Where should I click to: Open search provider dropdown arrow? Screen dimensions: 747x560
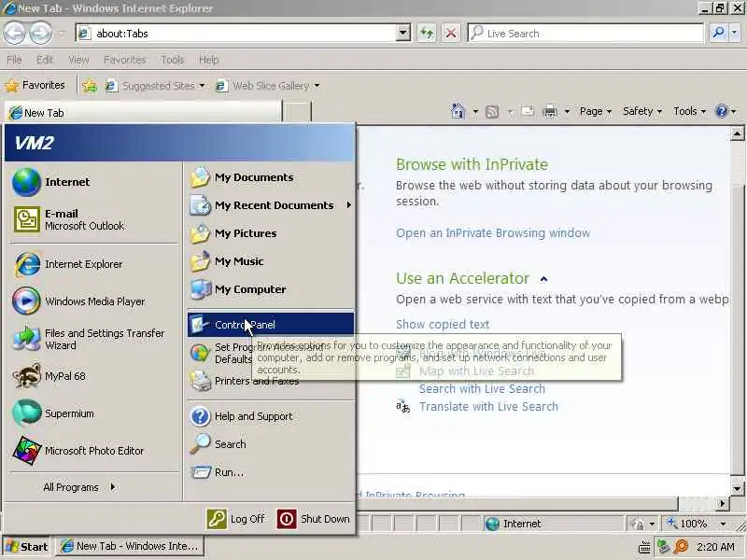(735, 33)
